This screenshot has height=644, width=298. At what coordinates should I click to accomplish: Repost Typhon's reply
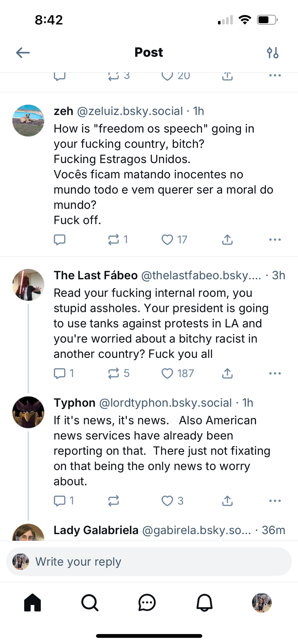coord(114,501)
